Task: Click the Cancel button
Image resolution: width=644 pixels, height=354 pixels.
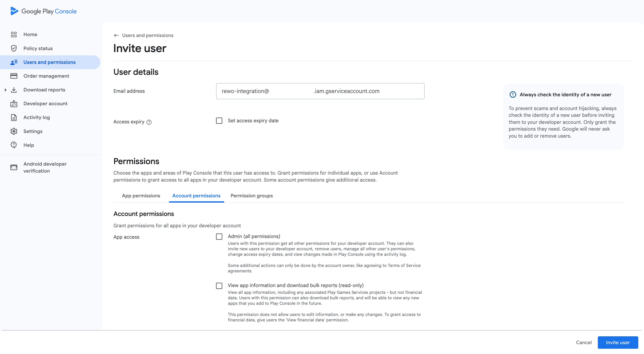Action: pos(584,343)
